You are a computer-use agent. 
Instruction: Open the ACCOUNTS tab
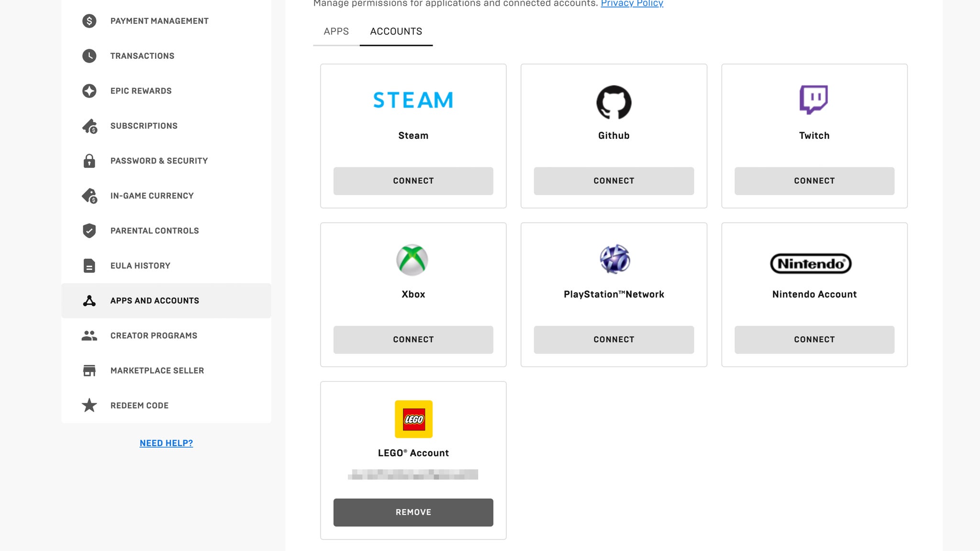click(x=396, y=31)
